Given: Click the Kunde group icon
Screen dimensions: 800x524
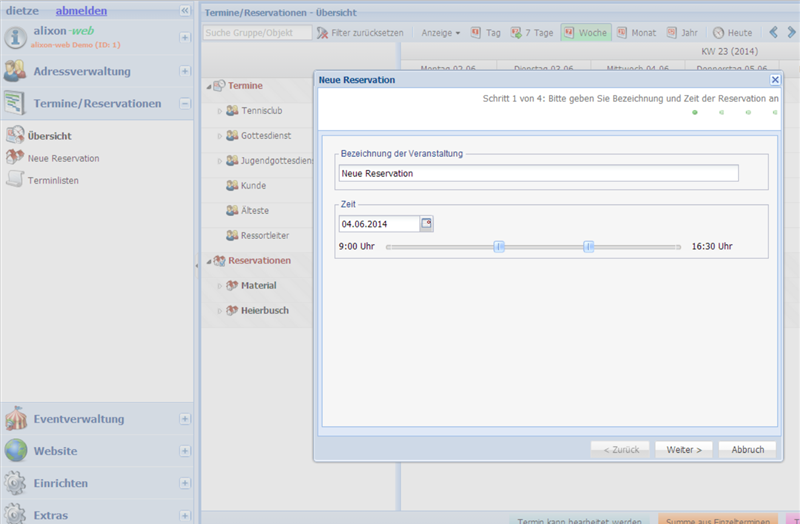Looking at the screenshot, I should click(232, 185).
